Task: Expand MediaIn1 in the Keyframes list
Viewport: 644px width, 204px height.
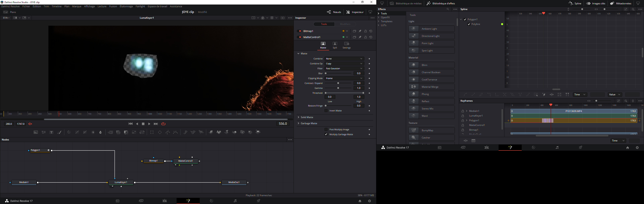Action: coord(467,111)
